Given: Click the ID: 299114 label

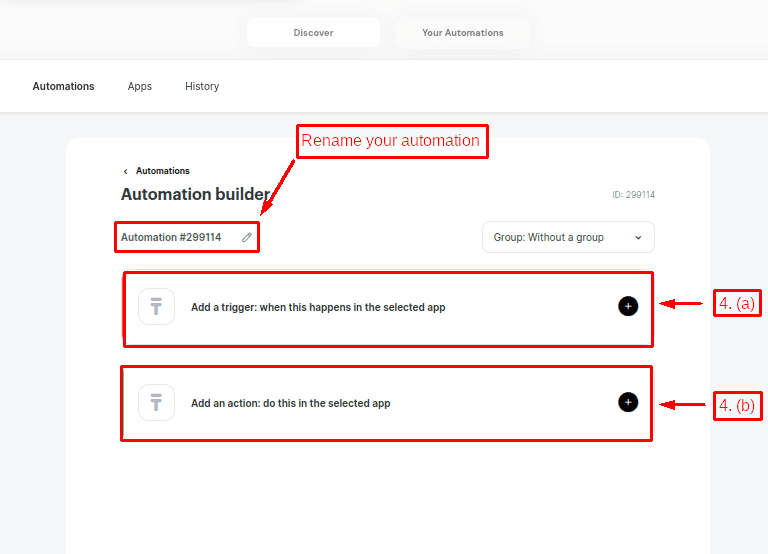Looking at the screenshot, I should tap(633, 195).
